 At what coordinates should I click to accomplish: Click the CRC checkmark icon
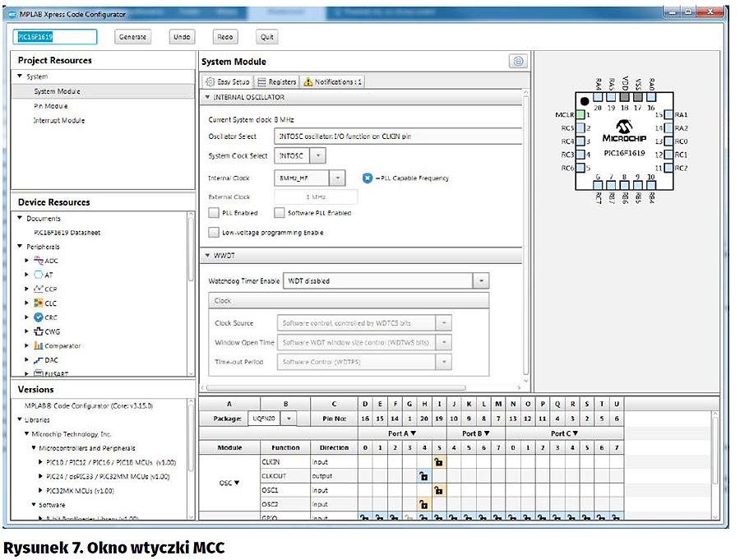(39, 317)
